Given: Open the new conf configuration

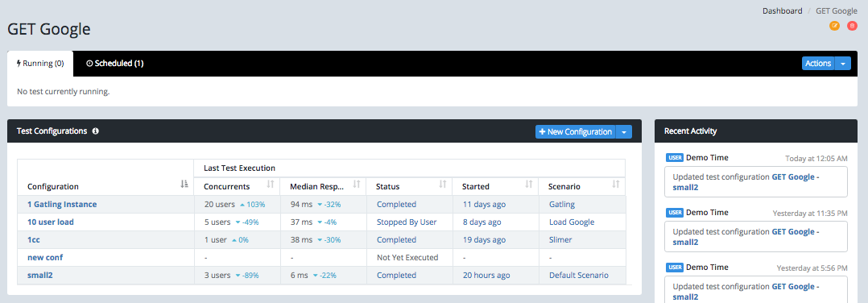Looking at the screenshot, I should pos(45,258).
